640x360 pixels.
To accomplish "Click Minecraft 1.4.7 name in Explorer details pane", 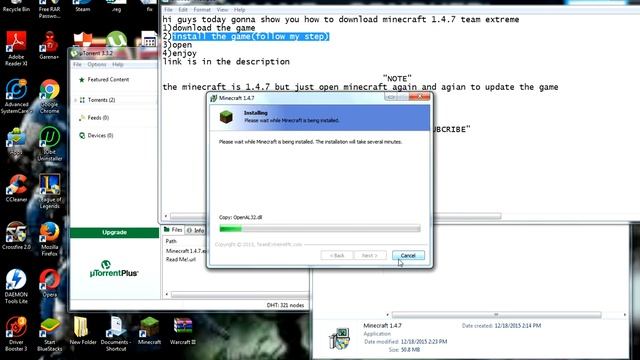I will (382, 326).
